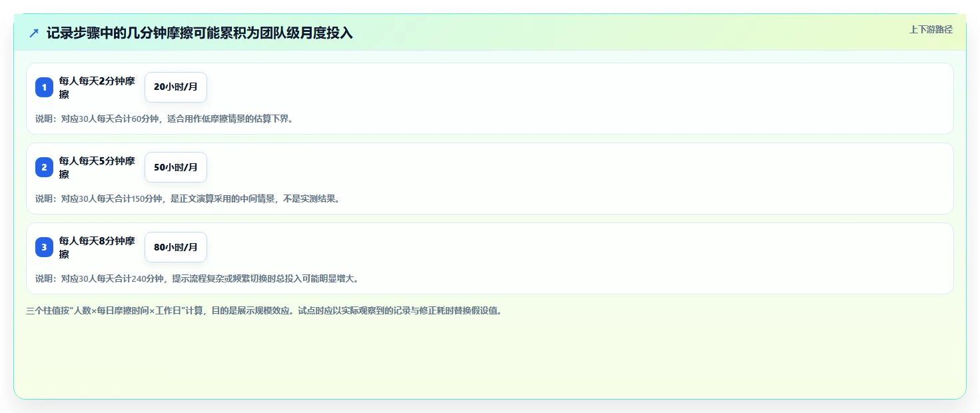Click the numbered badge 1
This screenshot has width=980, height=413.
tap(44, 87)
